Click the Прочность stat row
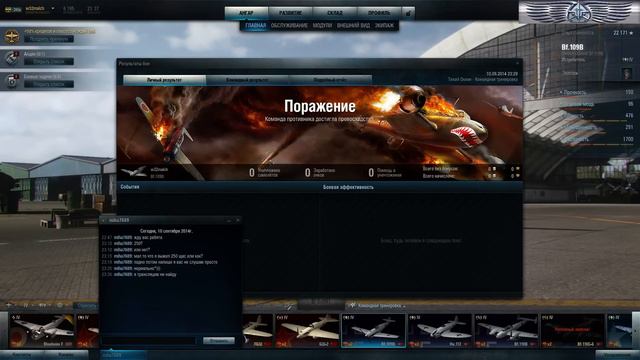The image size is (640, 360). (597, 93)
